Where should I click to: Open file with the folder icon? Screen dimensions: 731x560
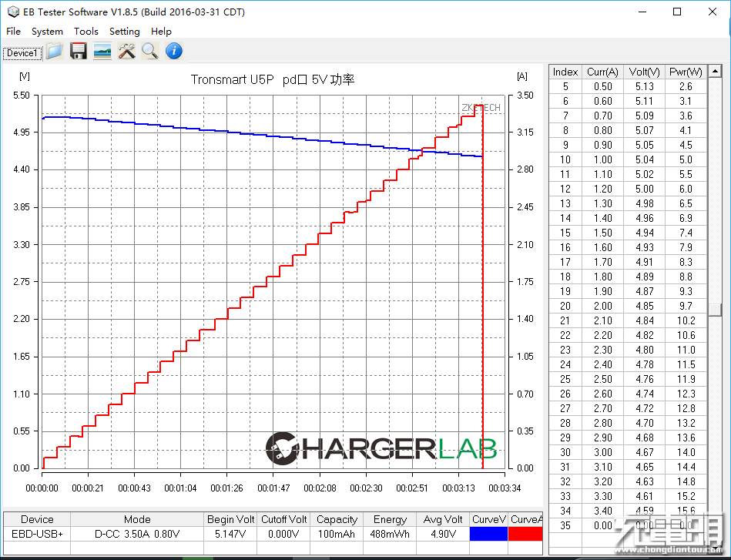[x=54, y=52]
